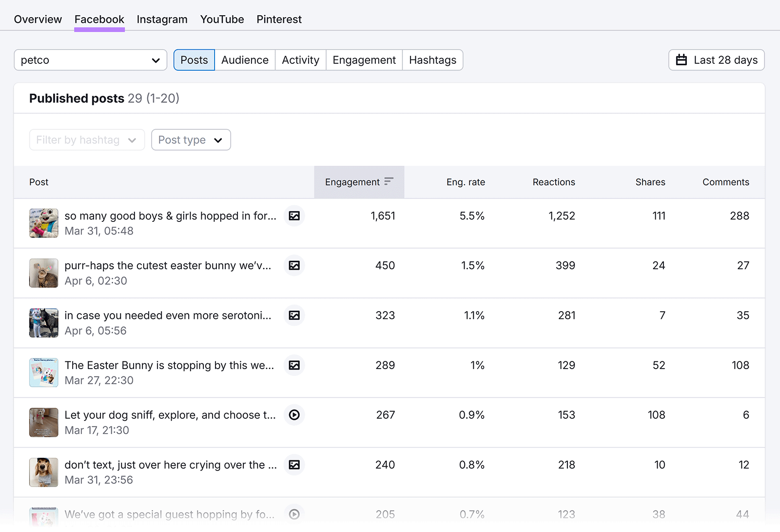Click the photo icon on the crying dog post

[x=294, y=465]
